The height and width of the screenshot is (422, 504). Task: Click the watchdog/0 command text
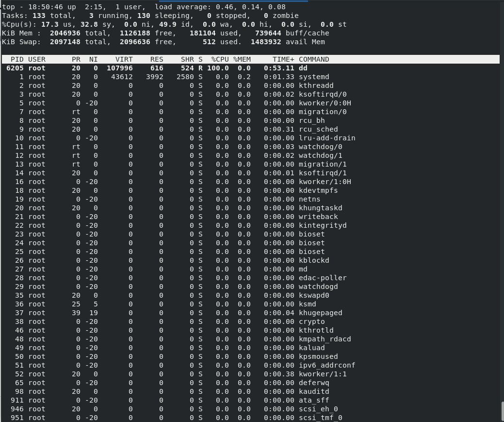320,147
